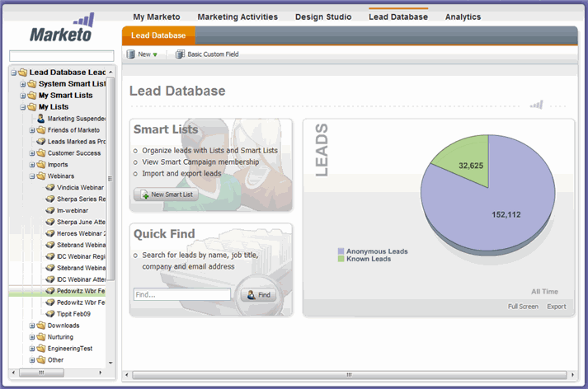Click the Export link
588x389 pixels.
click(556, 307)
